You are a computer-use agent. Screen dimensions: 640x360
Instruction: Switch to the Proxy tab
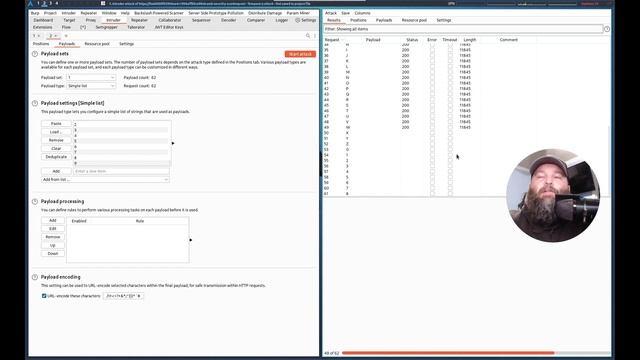[91, 20]
